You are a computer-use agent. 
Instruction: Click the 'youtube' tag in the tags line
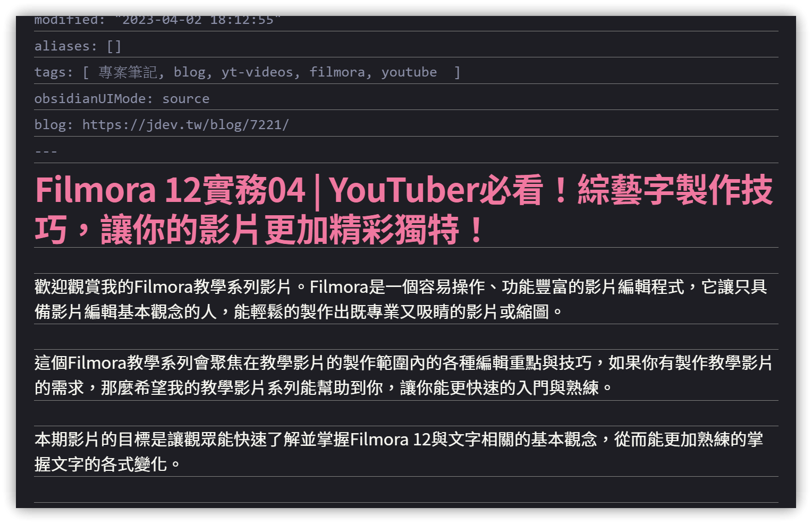tap(409, 72)
